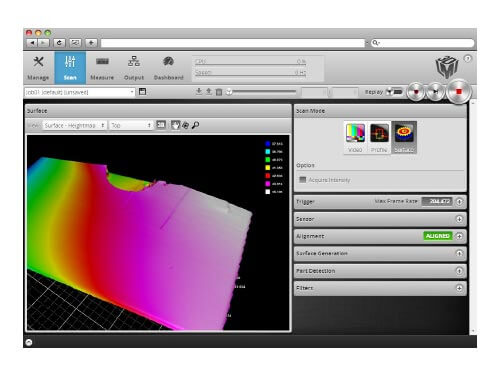Toggle the Replay switch
The image size is (500, 375).
pyautogui.click(x=395, y=91)
